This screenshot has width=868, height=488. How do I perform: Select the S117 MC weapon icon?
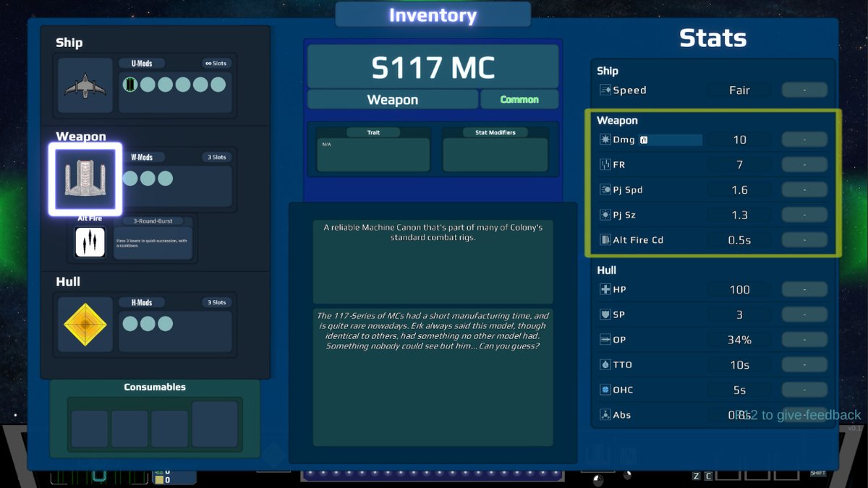point(85,179)
